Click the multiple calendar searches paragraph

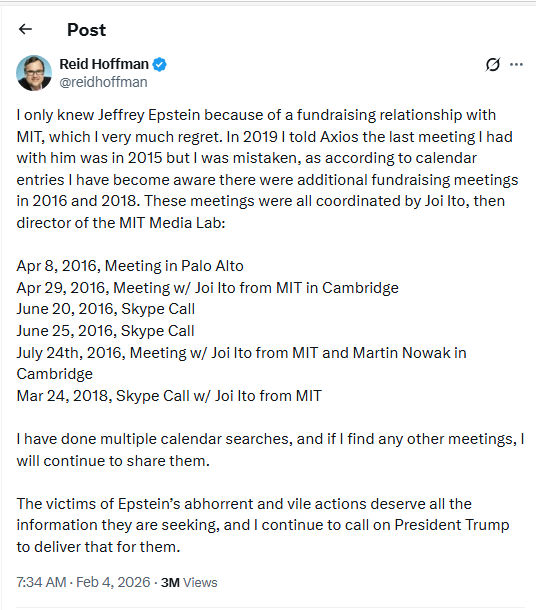pos(270,450)
